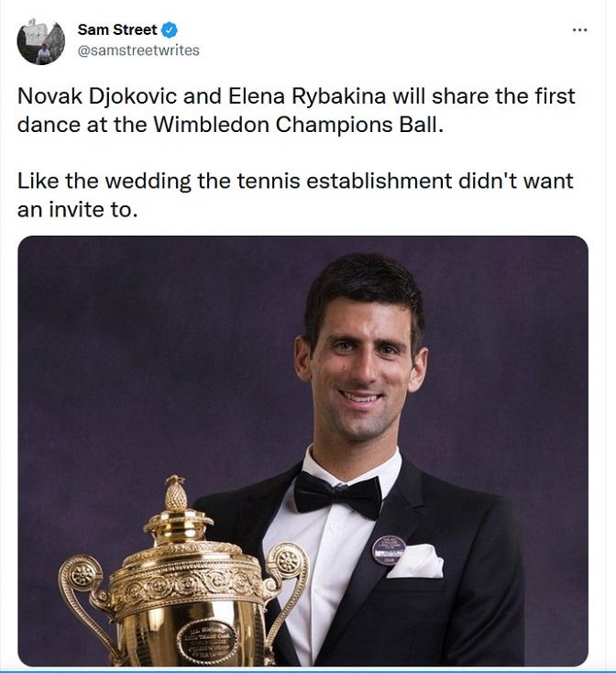Click the round lapel badge on the jacket
The width and height of the screenshot is (616, 673).
tap(388, 550)
